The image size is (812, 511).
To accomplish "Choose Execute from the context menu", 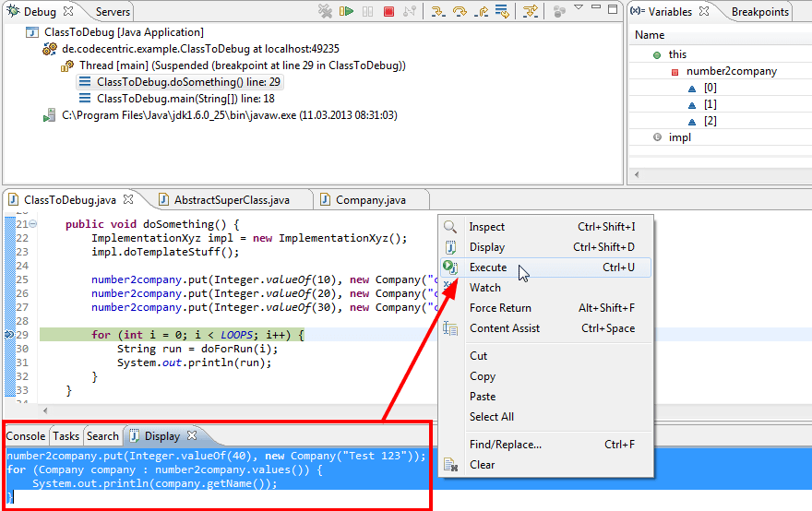I will (x=488, y=267).
